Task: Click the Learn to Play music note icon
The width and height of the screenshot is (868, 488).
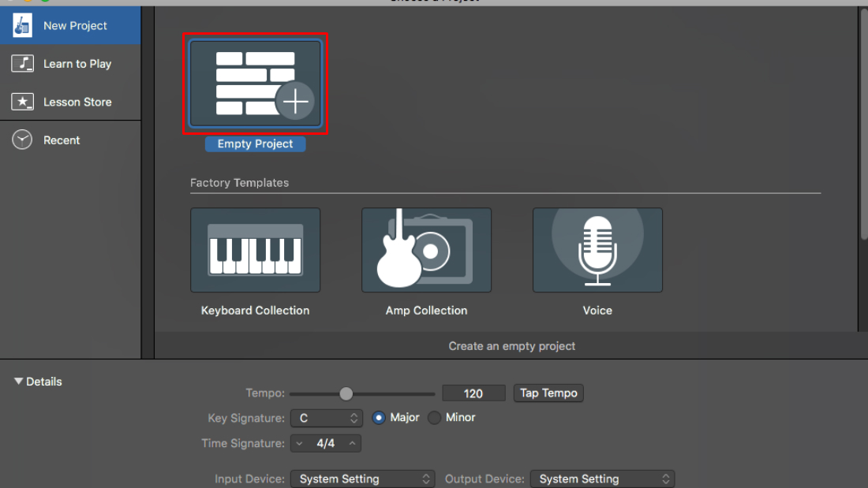Action: pos(22,64)
